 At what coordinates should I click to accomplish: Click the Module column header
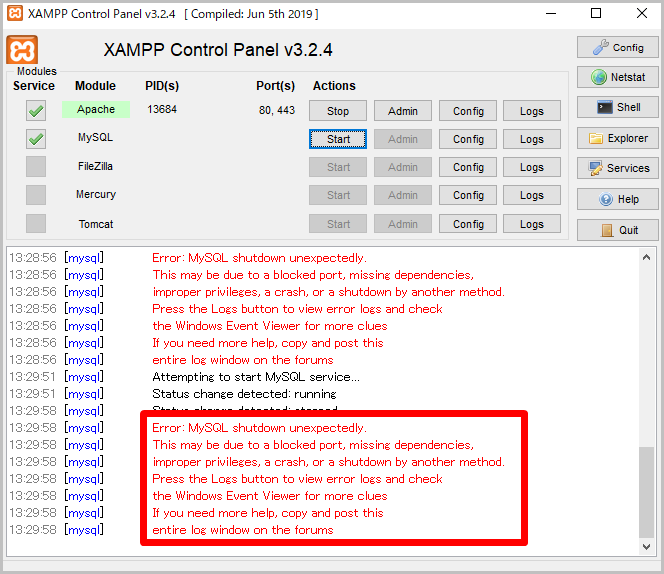coord(95,86)
